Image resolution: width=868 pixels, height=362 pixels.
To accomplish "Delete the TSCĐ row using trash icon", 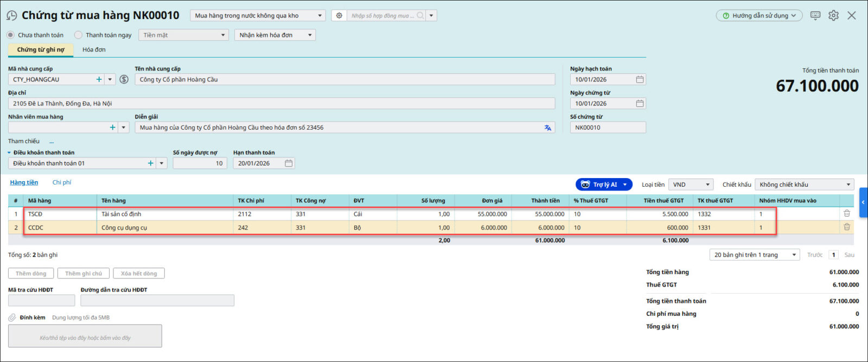I will pyautogui.click(x=846, y=214).
